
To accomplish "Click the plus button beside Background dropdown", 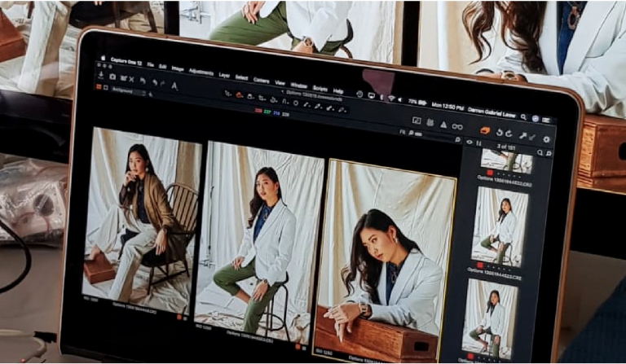I will click(x=150, y=94).
